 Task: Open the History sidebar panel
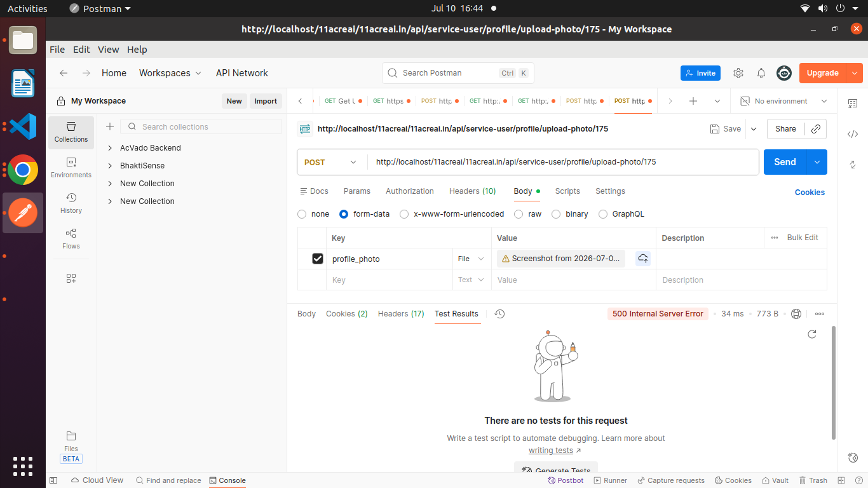pos(71,203)
